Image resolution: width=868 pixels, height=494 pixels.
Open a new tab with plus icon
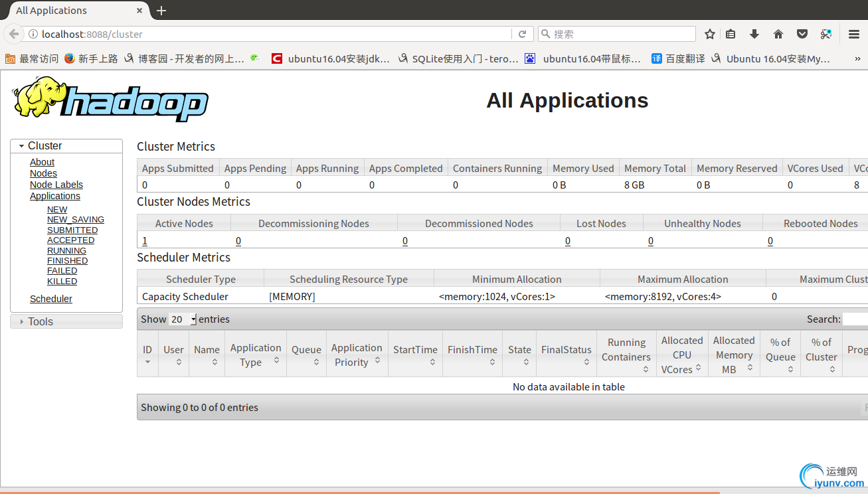(x=161, y=11)
